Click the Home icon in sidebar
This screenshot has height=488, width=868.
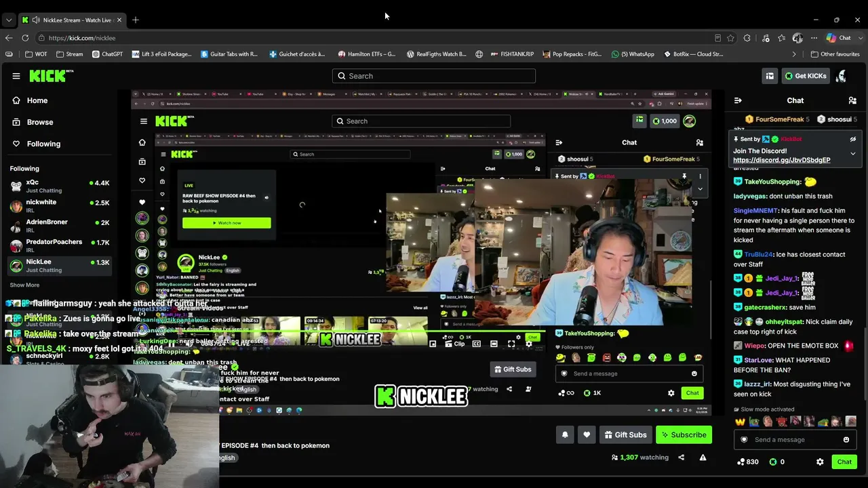click(x=16, y=100)
